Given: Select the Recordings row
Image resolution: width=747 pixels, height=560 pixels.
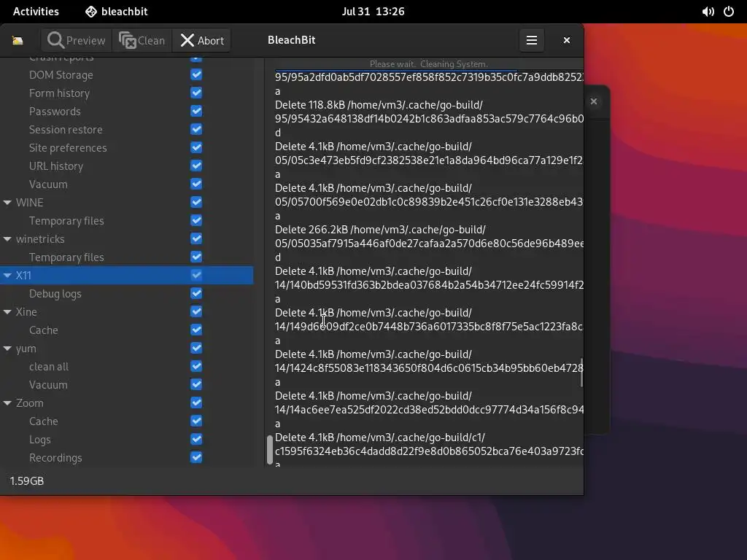Looking at the screenshot, I should click(127, 457).
